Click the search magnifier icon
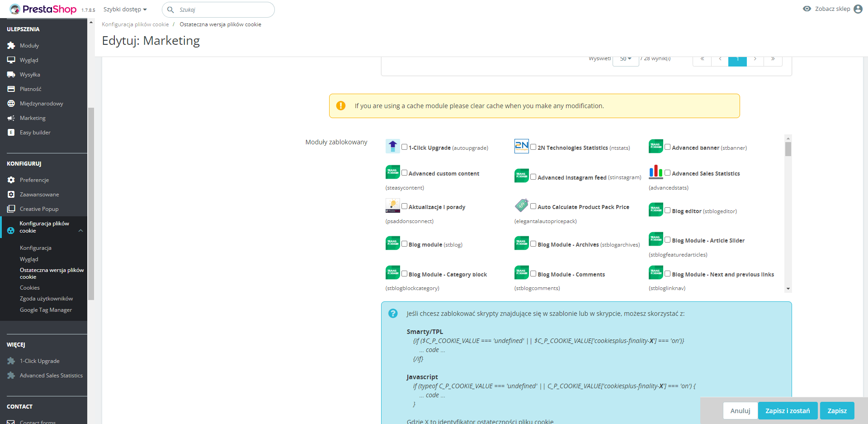868x424 pixels. pos(170,10)
